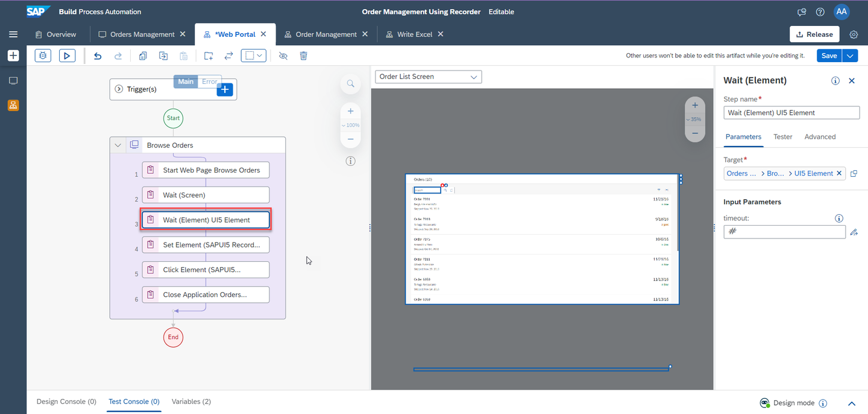This screenshot has width=868, height=414.
Task: Open the hamburger navigation menu
Action: 13,34
